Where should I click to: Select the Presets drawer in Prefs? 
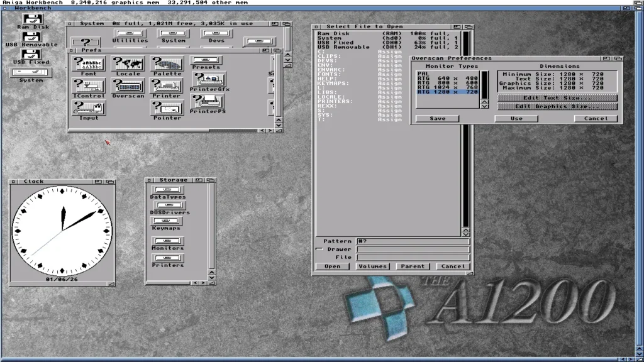[x=206, y=63]
